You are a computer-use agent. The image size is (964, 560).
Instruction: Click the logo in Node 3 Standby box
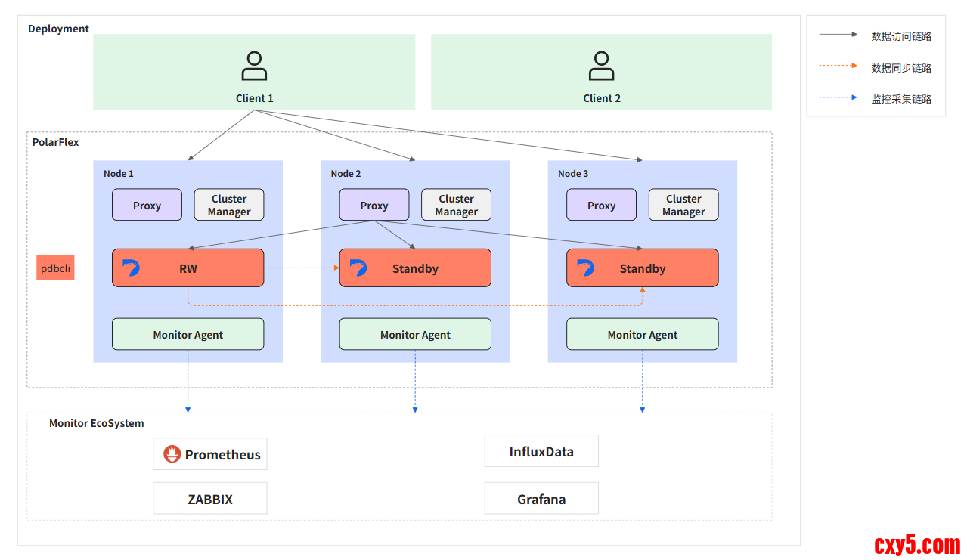(x=586, y=268)
